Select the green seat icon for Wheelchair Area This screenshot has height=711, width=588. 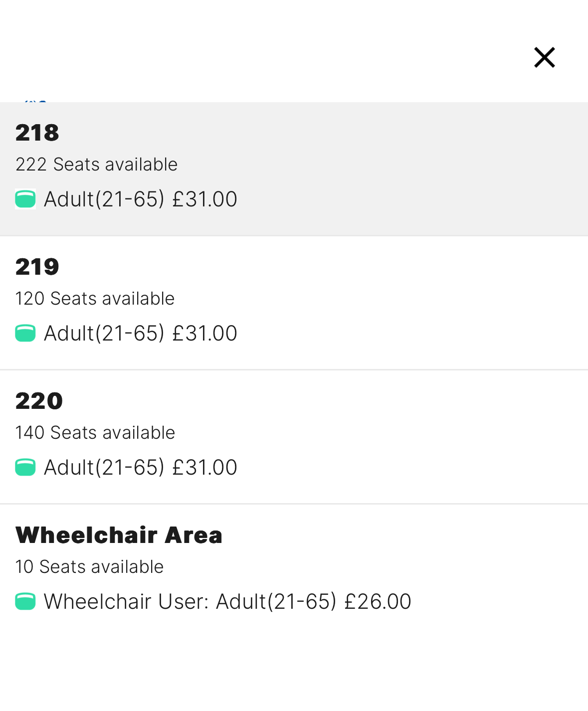coord(25,601)
